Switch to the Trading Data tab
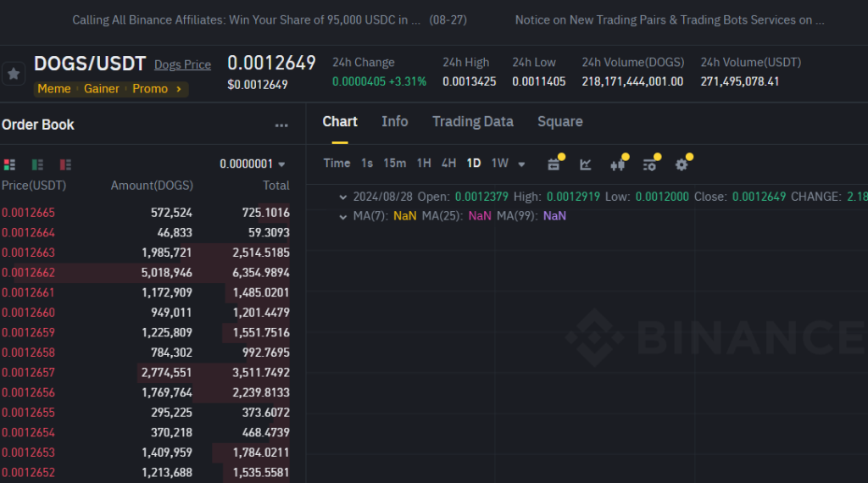 click(473, 122)
